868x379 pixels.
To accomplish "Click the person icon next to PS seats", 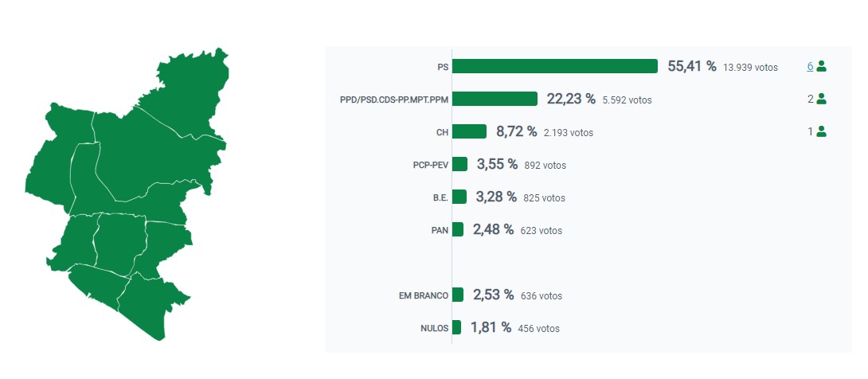I will pos(822,66).
